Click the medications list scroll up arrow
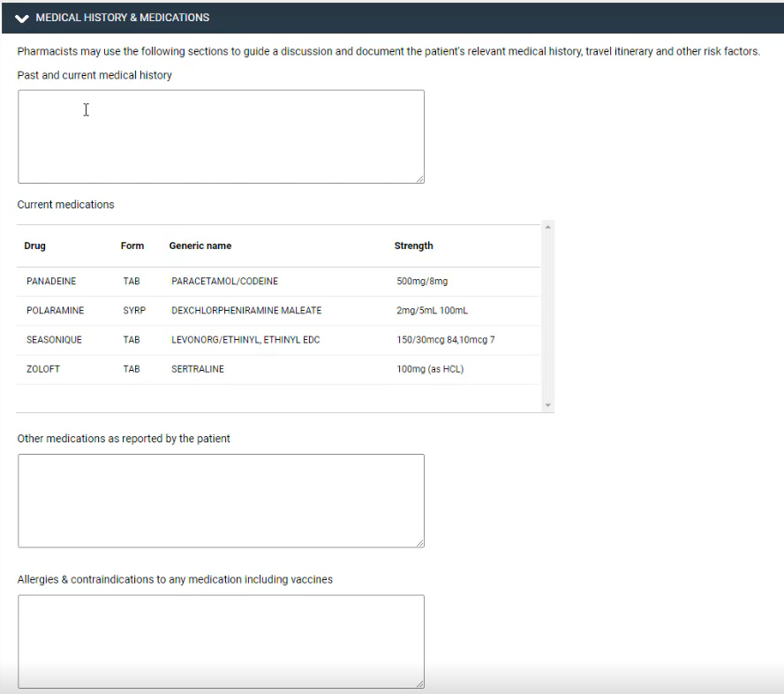Image resolution: width=784 pixels, height=694 pixels. pyautogui.click(x=548, y=227)
